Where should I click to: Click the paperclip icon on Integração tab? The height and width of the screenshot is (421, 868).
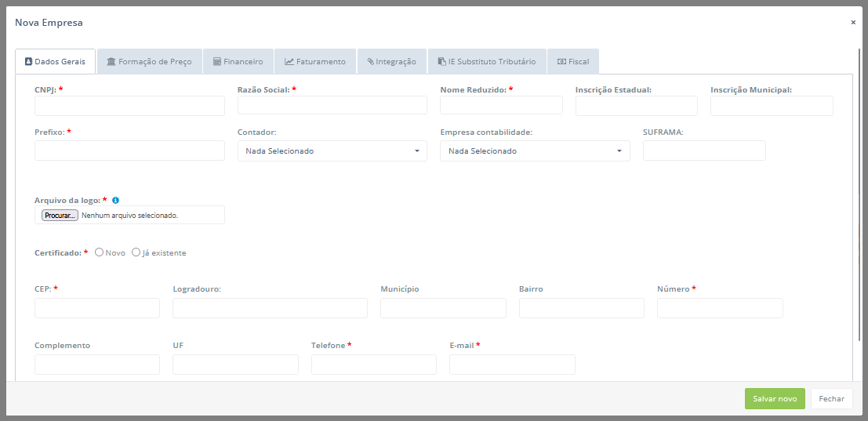point(371,62)
